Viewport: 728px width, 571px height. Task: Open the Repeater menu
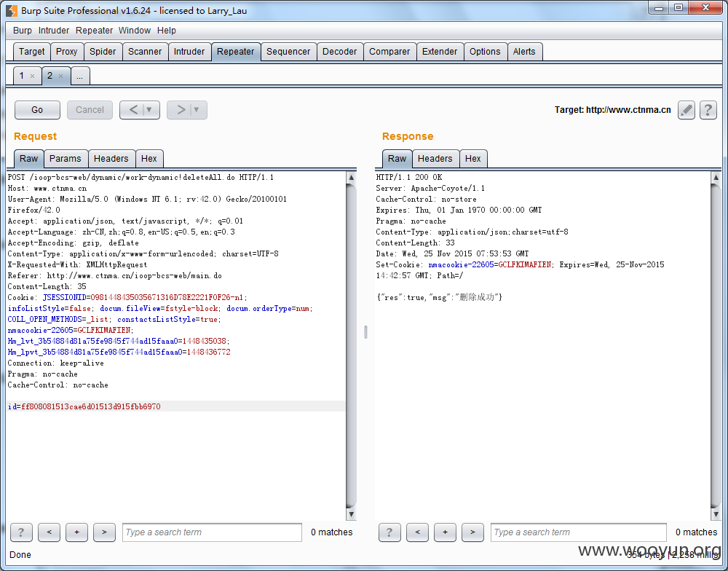pyautogui.click(x=94, y=30)
